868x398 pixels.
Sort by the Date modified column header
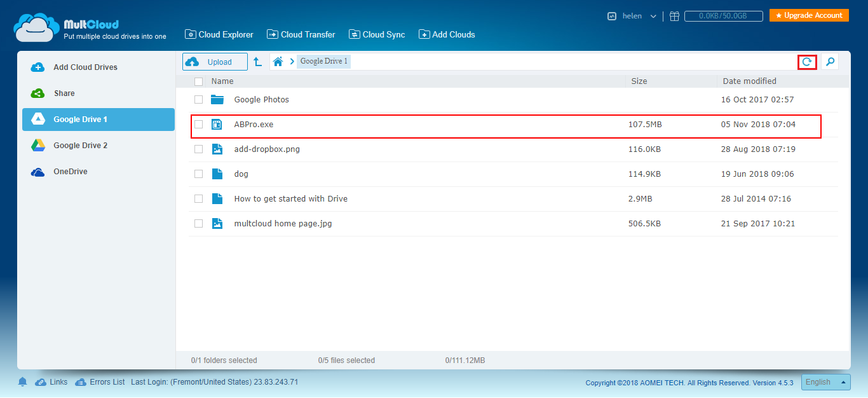click(x=750, y=81)
